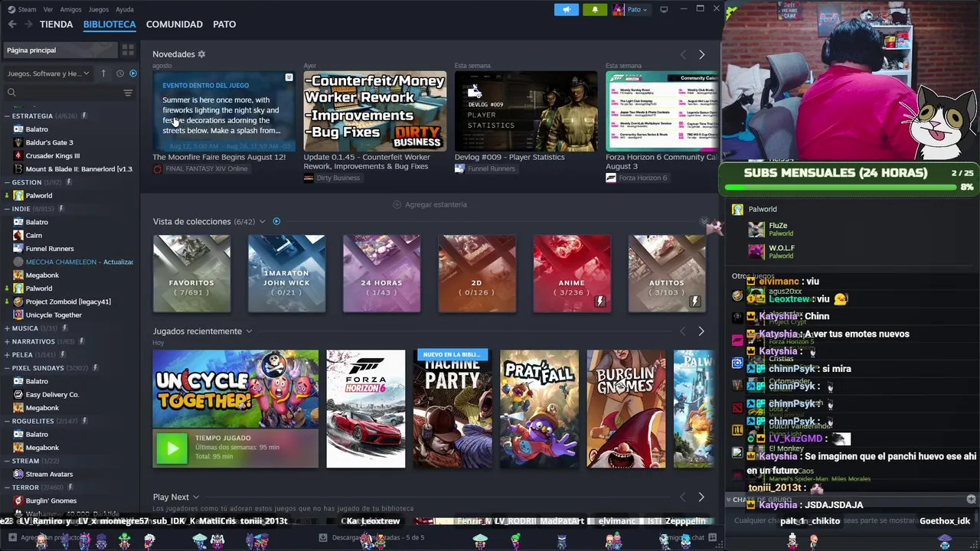The height and width of the screenshot is (551, 980).
Task: Collapse the ESTRATEGIA collection
Action: coord(7,116)
